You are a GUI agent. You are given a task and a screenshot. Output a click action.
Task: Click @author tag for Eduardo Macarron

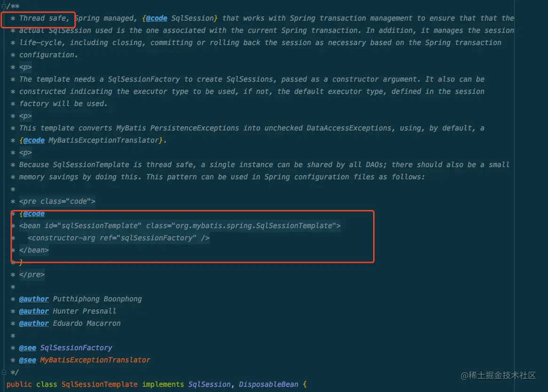click(34, 323)
